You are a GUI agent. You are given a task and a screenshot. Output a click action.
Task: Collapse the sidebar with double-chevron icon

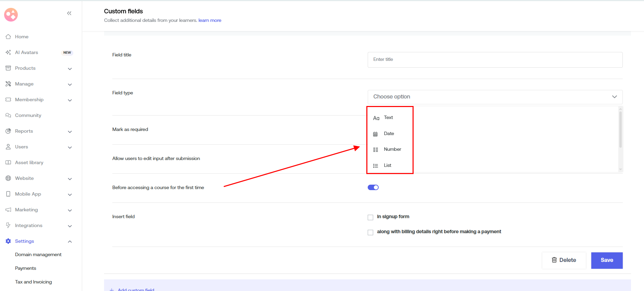(x=69, y=13)
